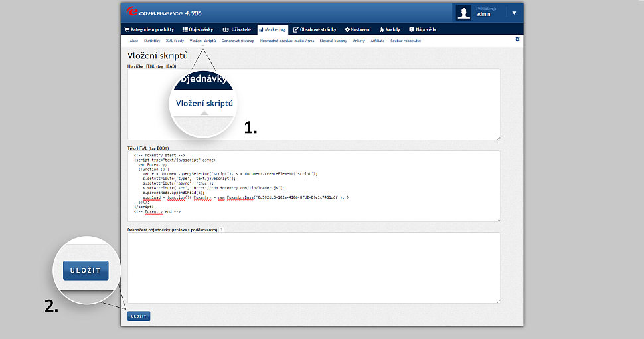The image size is (644, 339).
Task: Select the Marketing tab
Action: 273,30
